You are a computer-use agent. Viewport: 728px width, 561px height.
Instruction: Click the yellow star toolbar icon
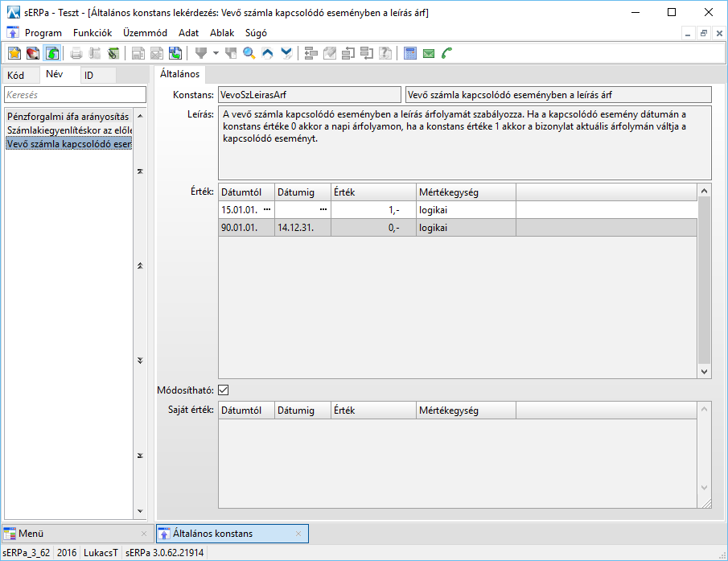click(14, 54)
